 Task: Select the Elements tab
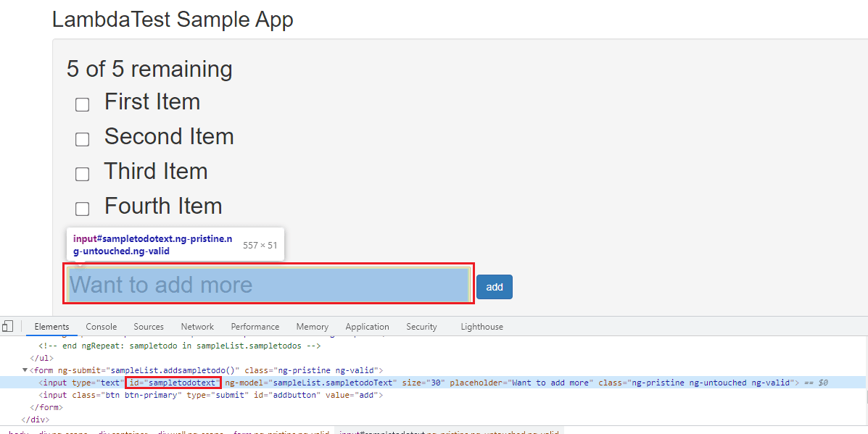51,326
